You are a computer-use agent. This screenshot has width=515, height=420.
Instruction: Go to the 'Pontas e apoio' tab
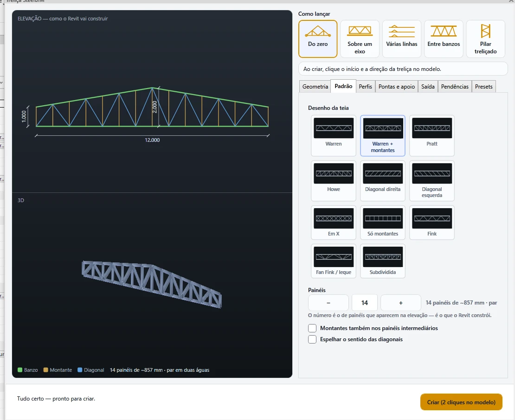click(396, 87)
